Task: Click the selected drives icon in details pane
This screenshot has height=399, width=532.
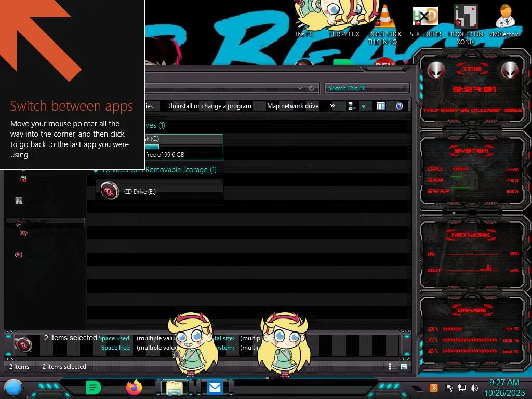Action: coord(23,345)
